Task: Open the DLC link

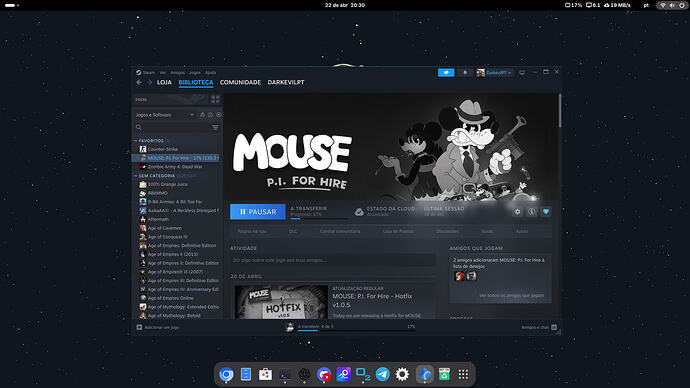Action: click(x=293, y=231)
